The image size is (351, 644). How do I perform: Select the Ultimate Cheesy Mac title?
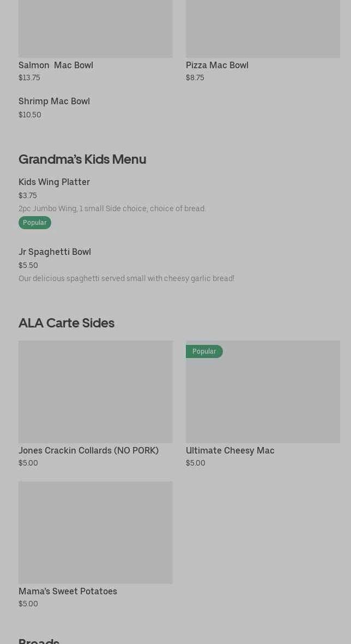coord(230,451)
